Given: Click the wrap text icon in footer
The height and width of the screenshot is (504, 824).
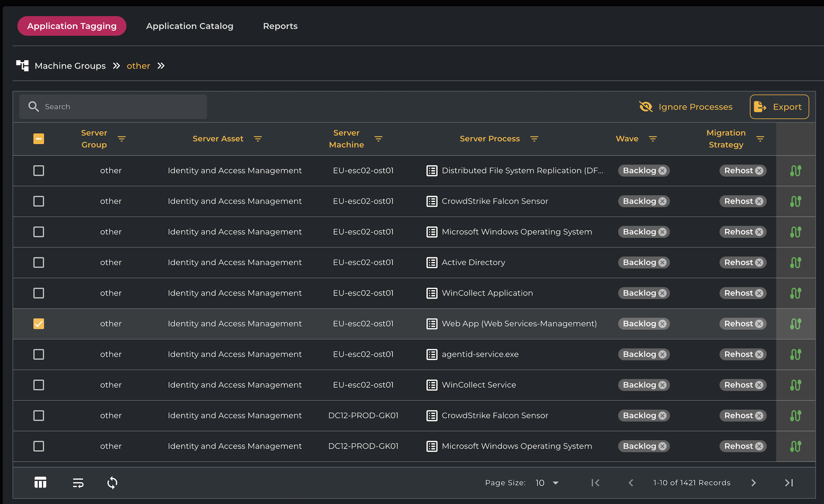Looking at the screenshot, I should [78, 482].
